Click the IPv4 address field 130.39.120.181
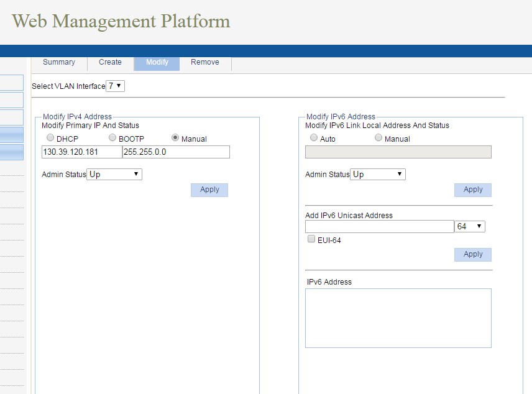The image size is (532, 394). point(81,152)
